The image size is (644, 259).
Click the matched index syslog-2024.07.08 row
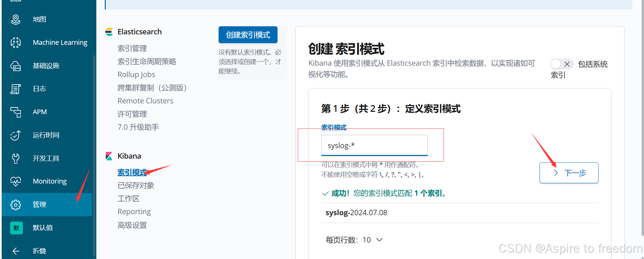click(459, 213)
